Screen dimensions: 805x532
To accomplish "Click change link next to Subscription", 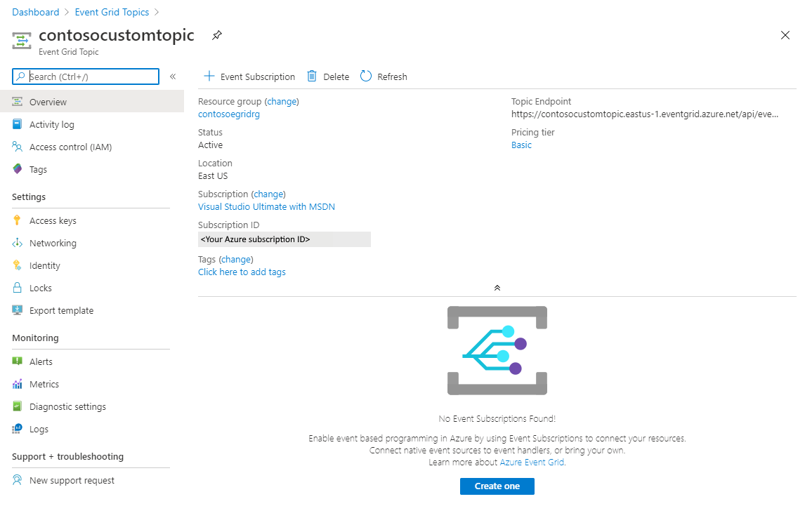I will pyautogui.click(x=268, y=194).
